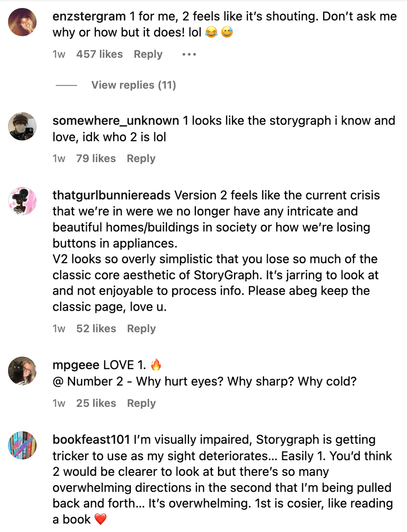Click 79 likes under somewhere_unknown's comment
This screenshot has height=532, width=407.
tap(96, 158)
